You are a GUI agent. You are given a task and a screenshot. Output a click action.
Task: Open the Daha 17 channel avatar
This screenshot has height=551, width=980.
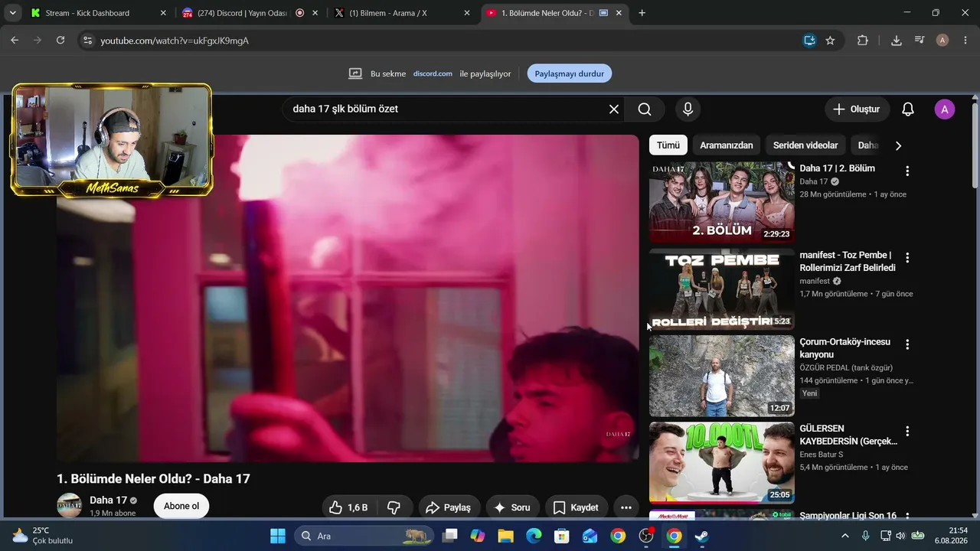[x=70, y=506]
